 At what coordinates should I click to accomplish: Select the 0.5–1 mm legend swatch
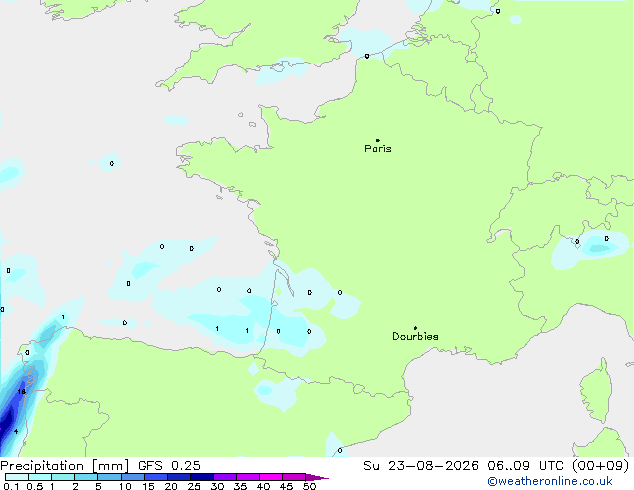click(40, 477)
